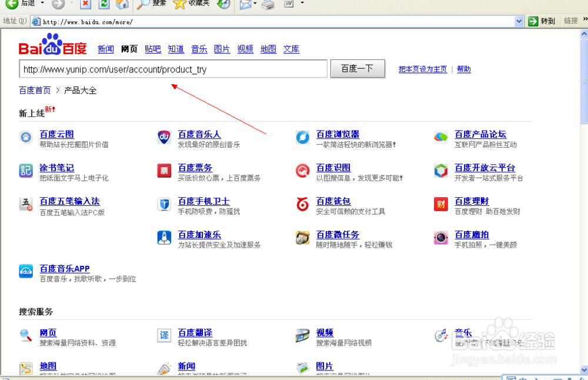Open the 百度开放云平台 link
The width and height of the screenshot is (588, 380).
pyautogui.click(x=485, y=168)
